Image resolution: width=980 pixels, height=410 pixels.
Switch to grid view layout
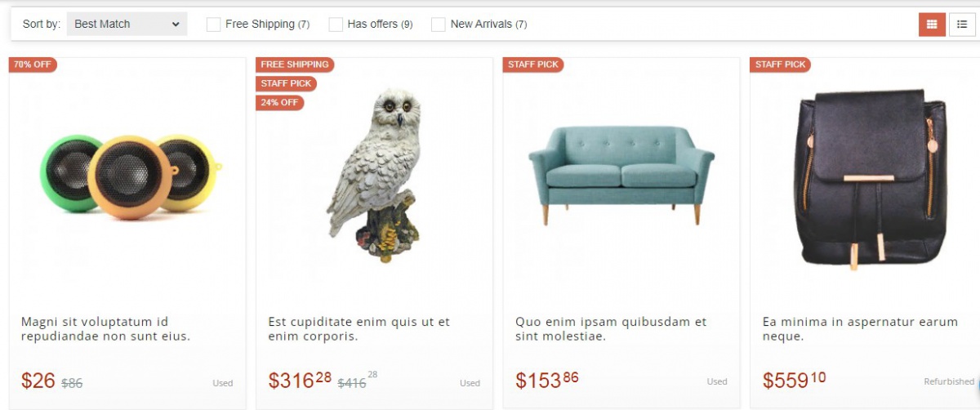pos(932,25)
